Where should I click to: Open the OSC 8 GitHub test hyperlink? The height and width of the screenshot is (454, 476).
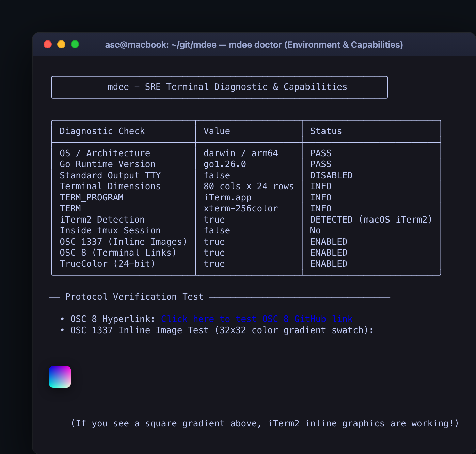(x=257, y=319)
